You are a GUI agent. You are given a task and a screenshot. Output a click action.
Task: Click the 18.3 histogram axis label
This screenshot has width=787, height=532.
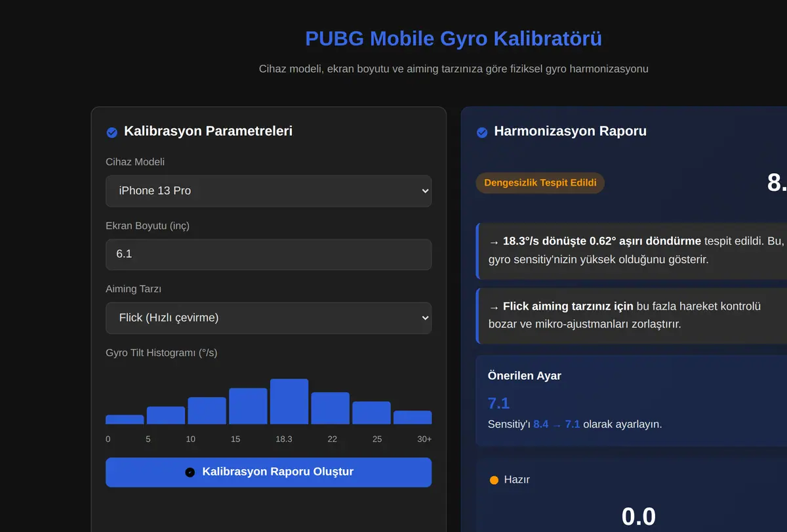click(284, 439)
